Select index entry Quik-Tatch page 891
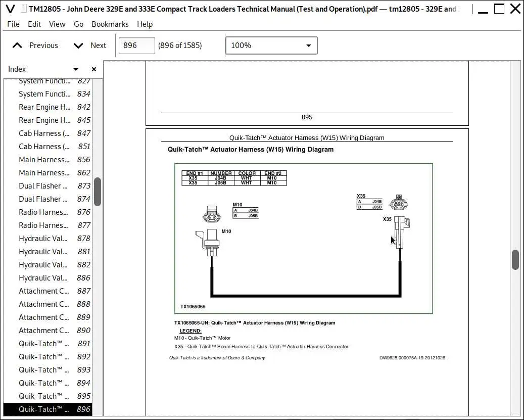The height and width of the screenshot is (420, 524). [x=47, y=344]
